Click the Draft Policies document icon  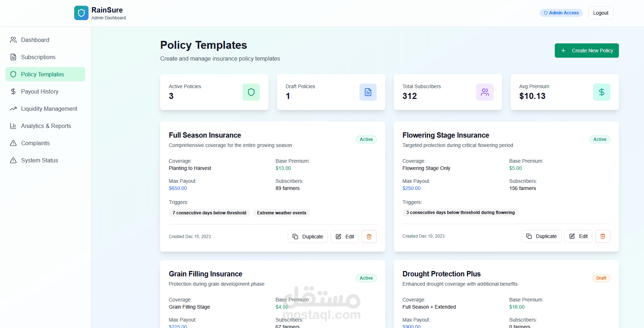[368, 92]
